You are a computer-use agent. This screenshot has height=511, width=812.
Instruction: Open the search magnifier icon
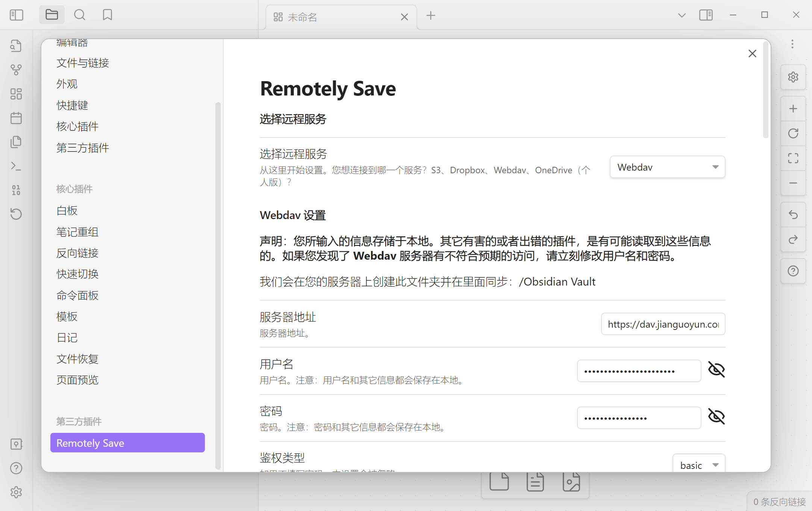point(80,15)
